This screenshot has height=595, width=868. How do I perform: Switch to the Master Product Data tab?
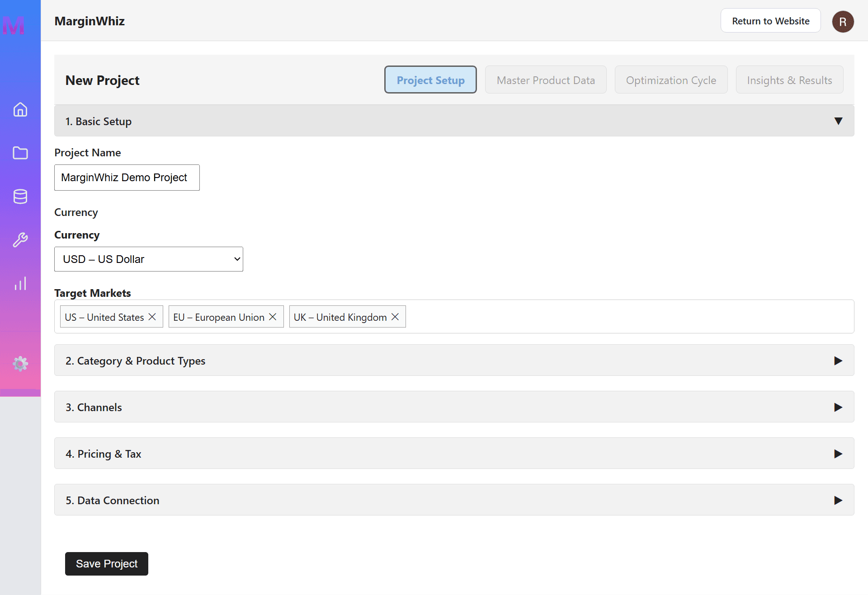(x=546, y=80)
